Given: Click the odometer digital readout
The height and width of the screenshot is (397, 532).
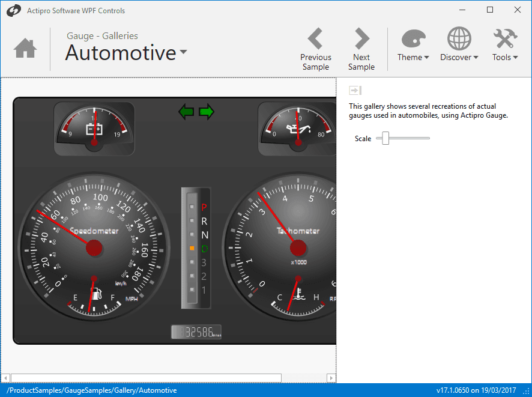Looking at the screenshot, I should 196,332.
